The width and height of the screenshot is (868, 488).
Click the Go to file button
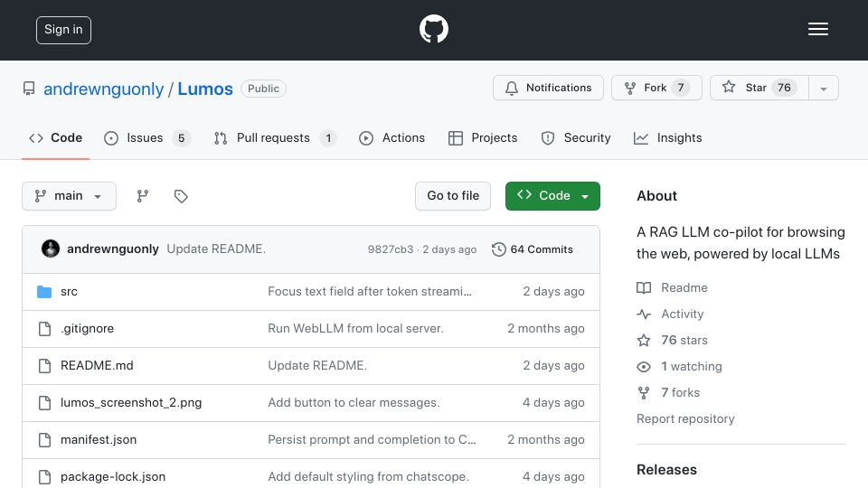click(453, 196)
